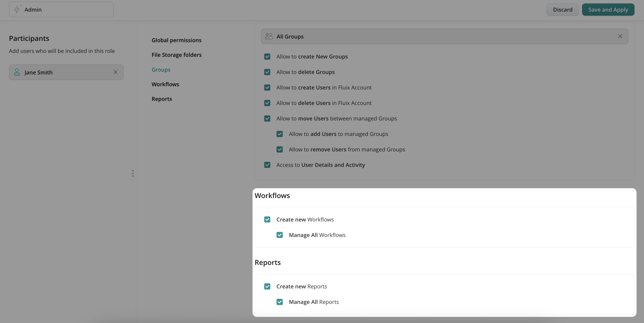
Task: Click the lightning bolt role icon
Action: [x=17, y=9]
